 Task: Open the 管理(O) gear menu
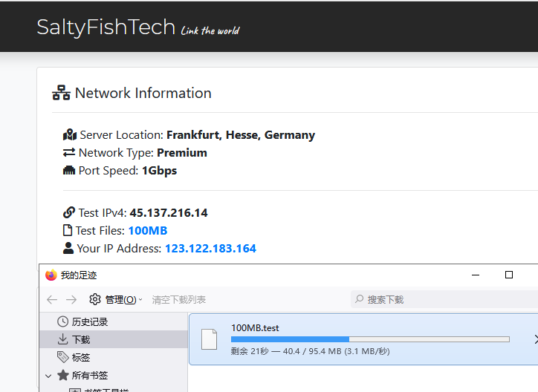tap(116, 300)
